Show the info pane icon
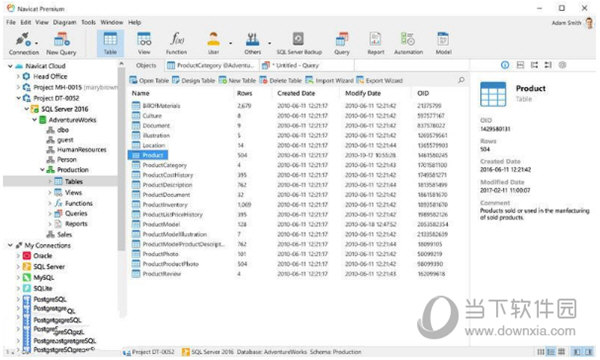 pos(505,65)
